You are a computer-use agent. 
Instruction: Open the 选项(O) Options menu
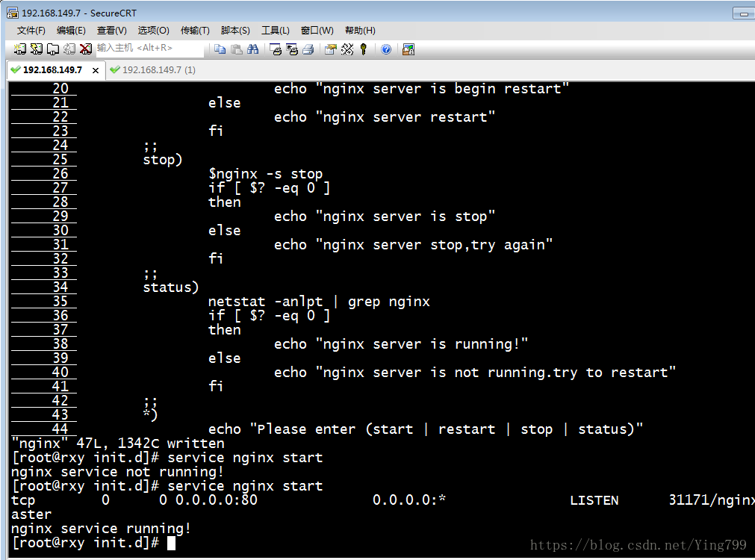click(x=153, y=31)
